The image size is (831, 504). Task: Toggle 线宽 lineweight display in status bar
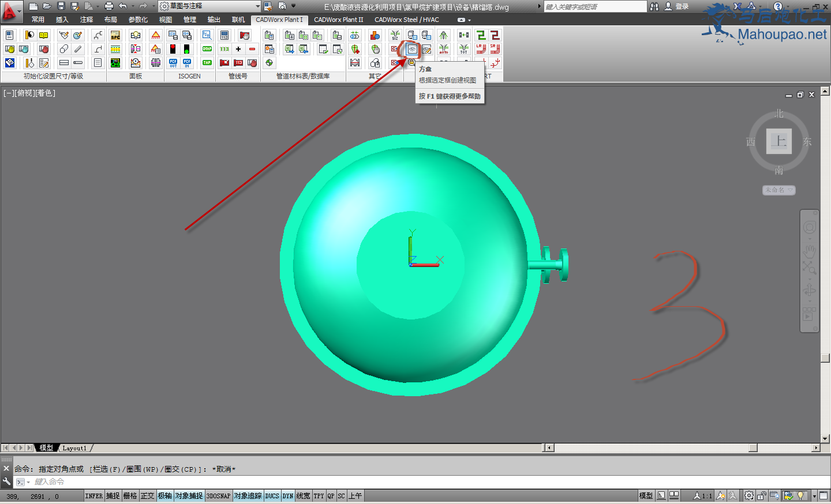click(303, 496)
